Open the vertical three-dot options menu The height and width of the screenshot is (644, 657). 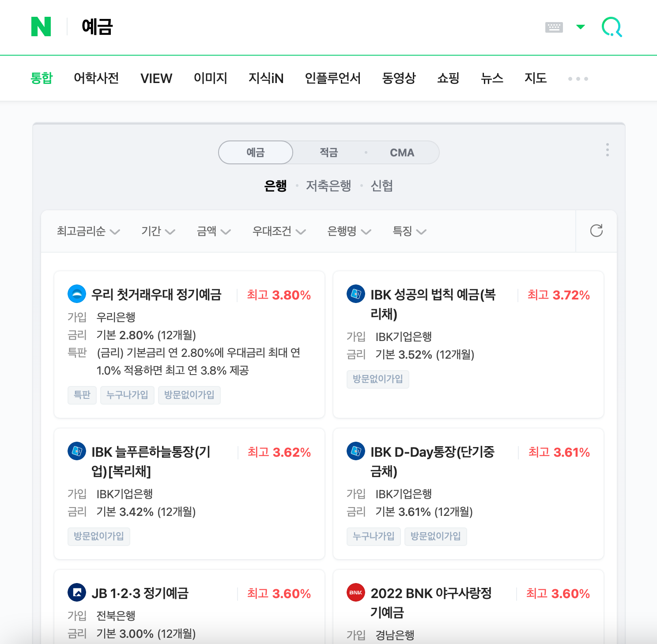(x=608, y=150)
